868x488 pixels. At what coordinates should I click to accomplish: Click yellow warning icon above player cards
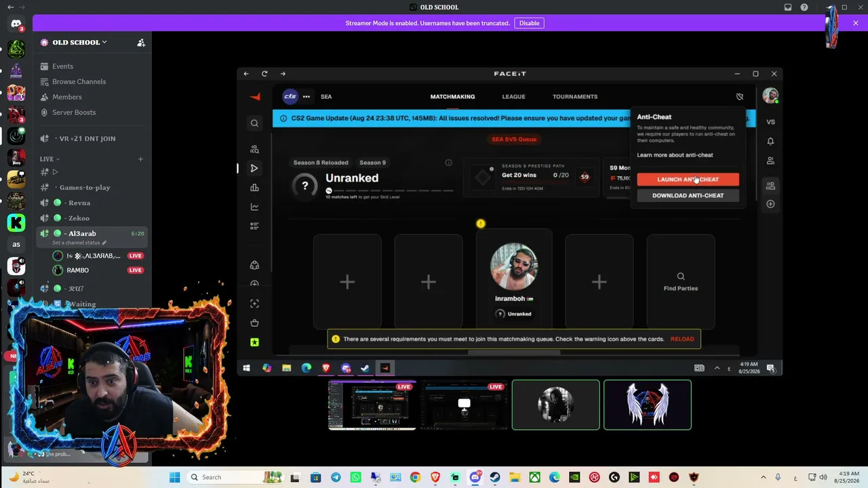(x=481, y=224)
